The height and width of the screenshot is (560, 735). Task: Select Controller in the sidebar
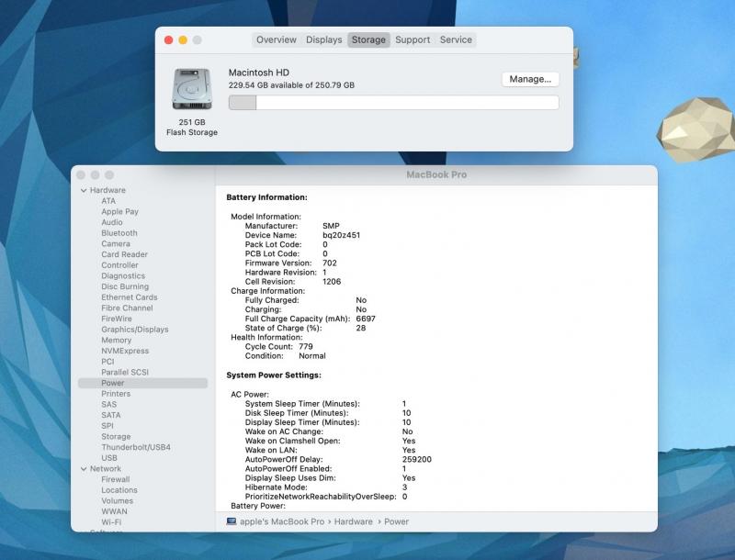[119, 265]
